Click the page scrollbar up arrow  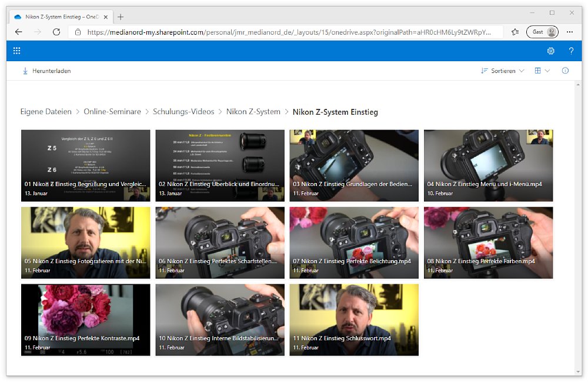click(578, 85)
